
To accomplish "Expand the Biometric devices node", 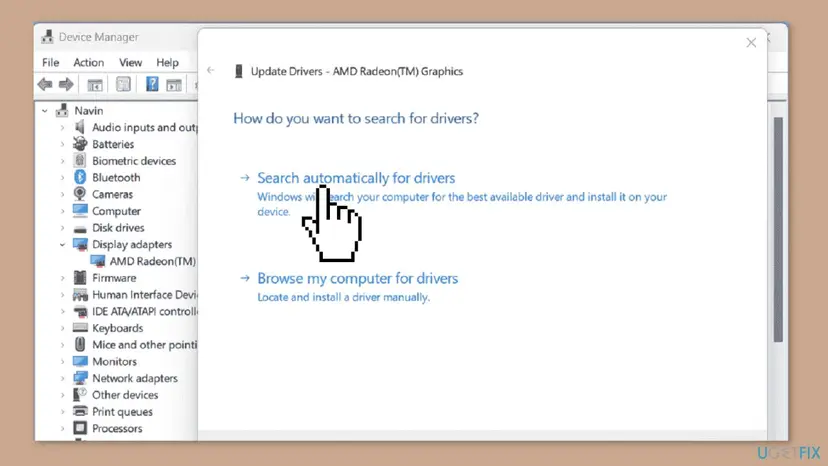I will click(x=62, y=161).
